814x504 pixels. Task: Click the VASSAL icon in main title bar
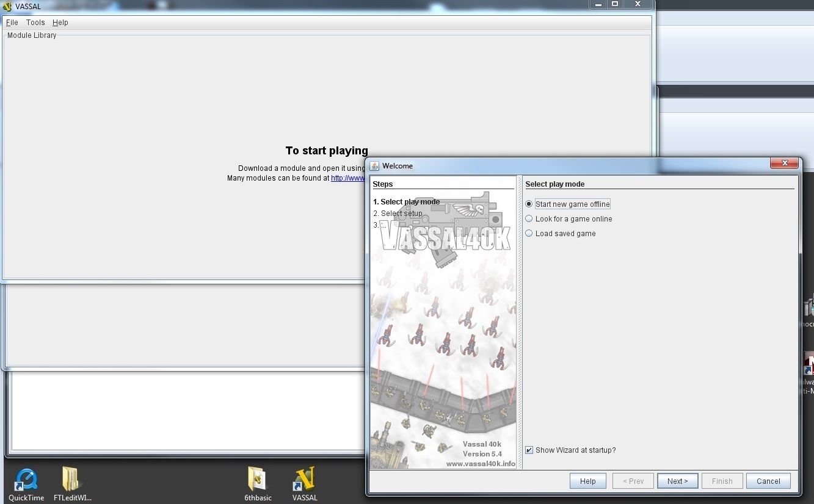point(7,6)
